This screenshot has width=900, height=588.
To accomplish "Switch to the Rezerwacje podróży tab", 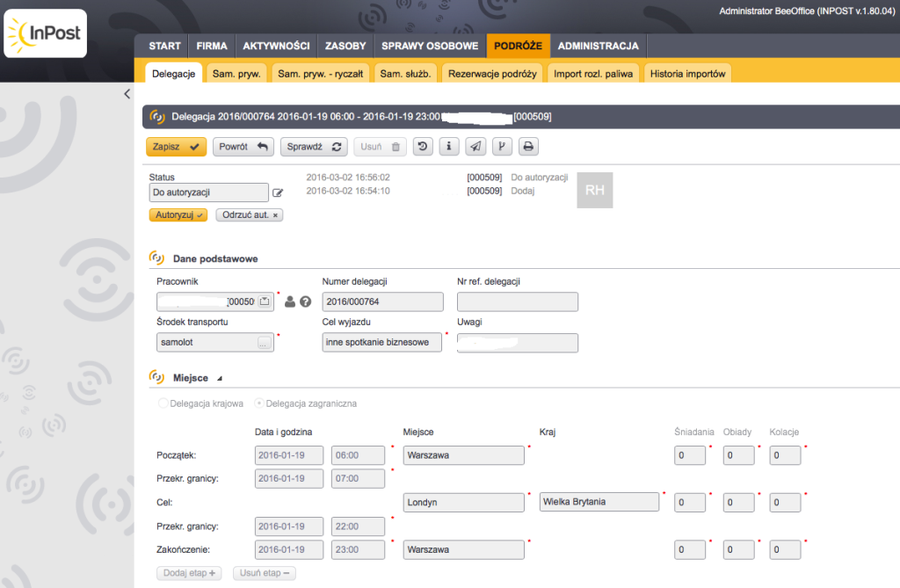I will 492,74.
